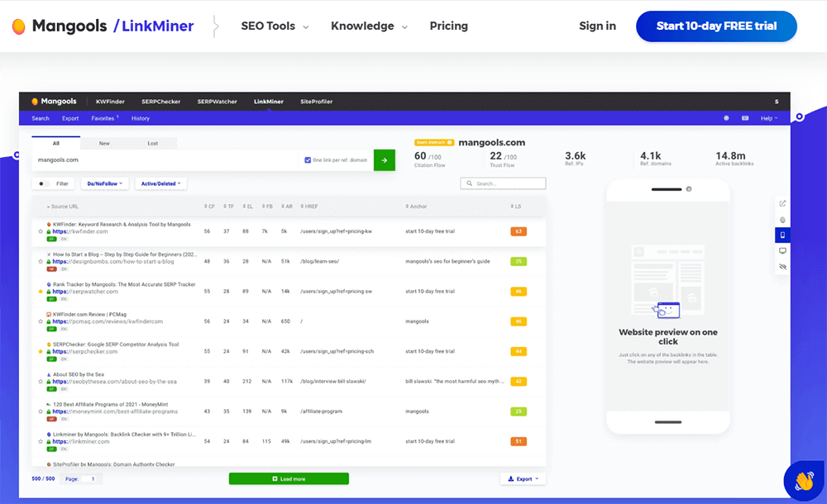Select the Lost backlinks tab
The image size is (827, 504).
(153, 144)
